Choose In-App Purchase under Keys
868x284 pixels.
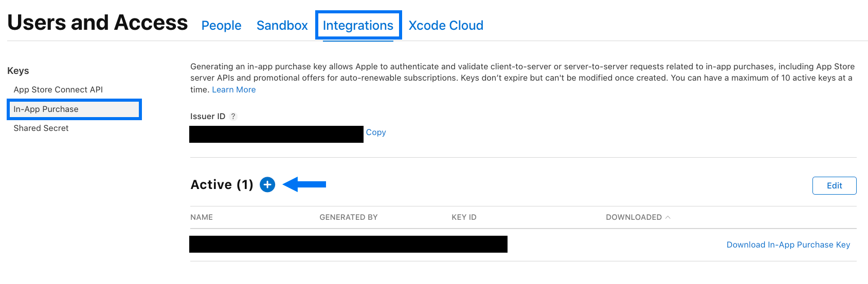[74, 109]
